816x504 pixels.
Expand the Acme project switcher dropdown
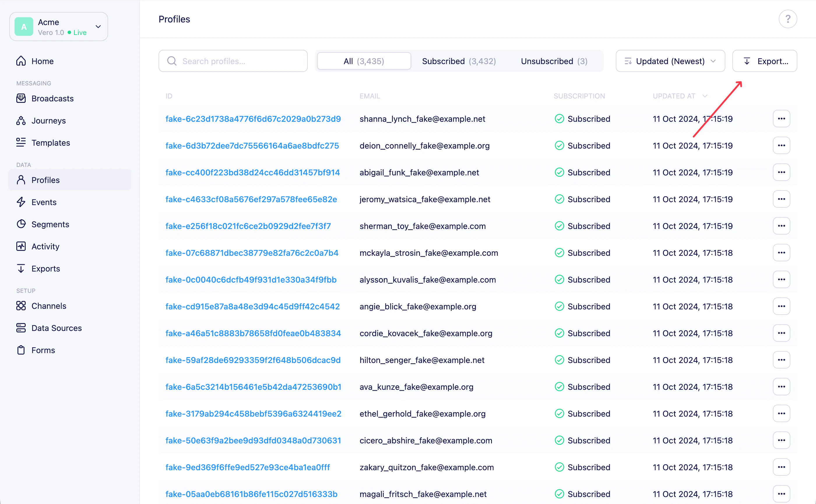tap(59, 27)
